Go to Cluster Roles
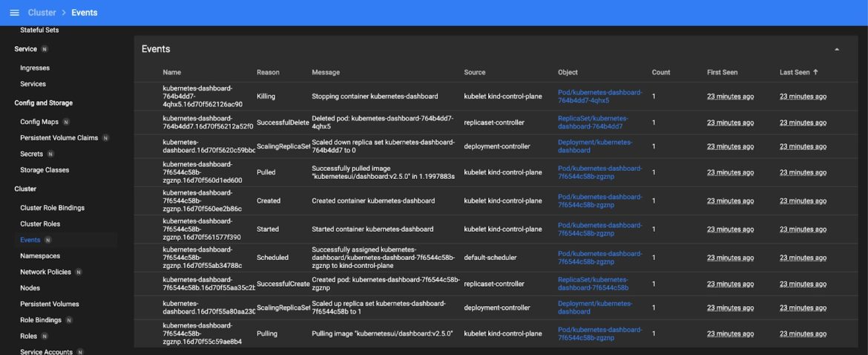This screenshot has height=355, width=868. (40, 224)
